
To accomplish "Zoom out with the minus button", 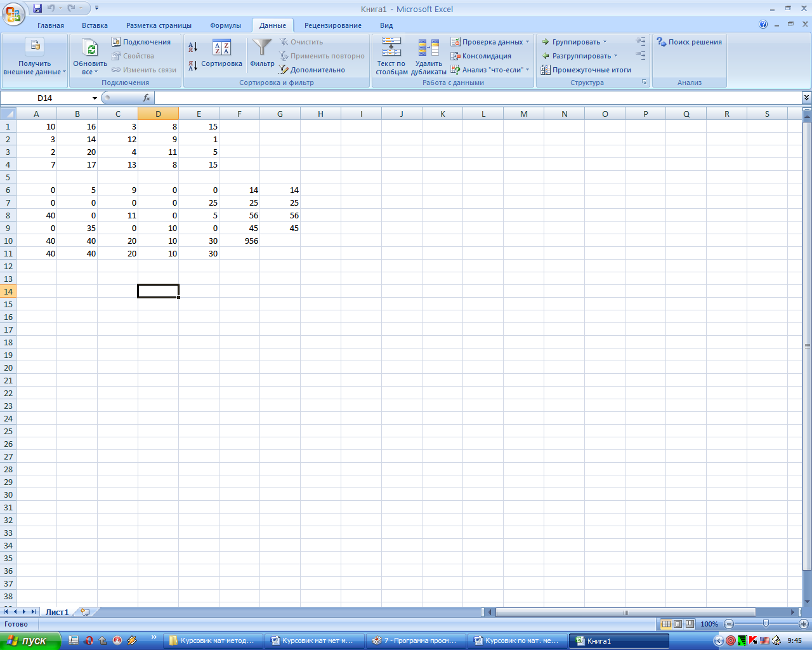I will coord(729,624).
